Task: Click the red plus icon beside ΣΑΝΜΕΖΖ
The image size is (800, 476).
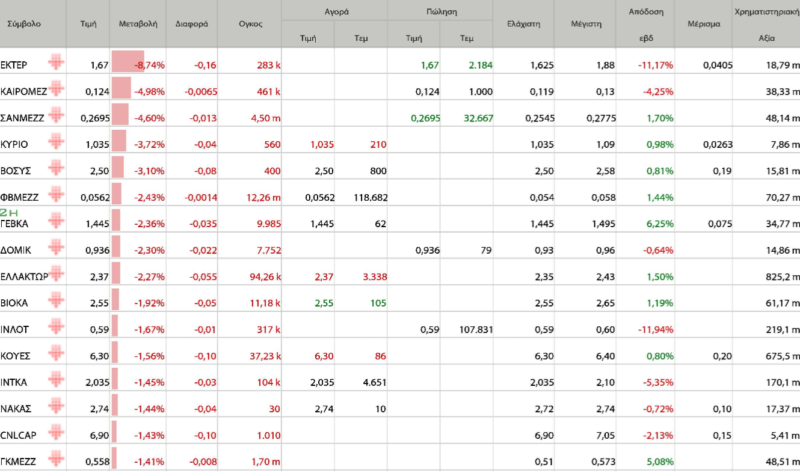Action: click(x=56, y=115)
